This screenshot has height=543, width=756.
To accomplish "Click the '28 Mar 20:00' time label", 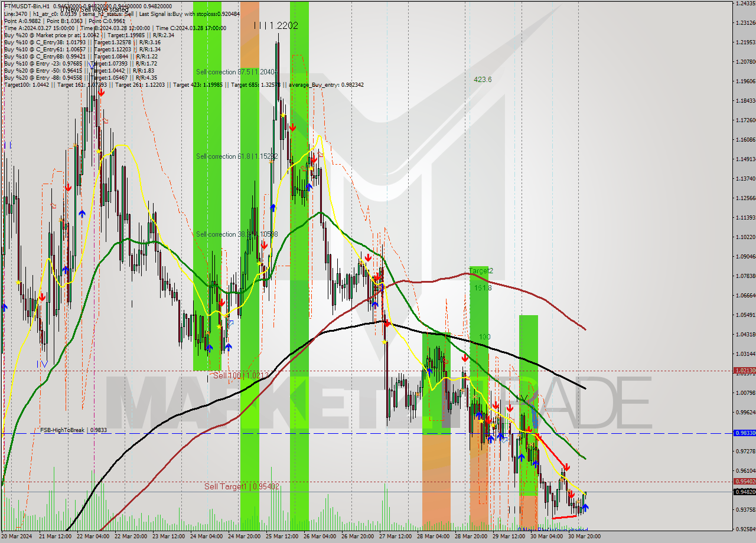I will (472, 537).
